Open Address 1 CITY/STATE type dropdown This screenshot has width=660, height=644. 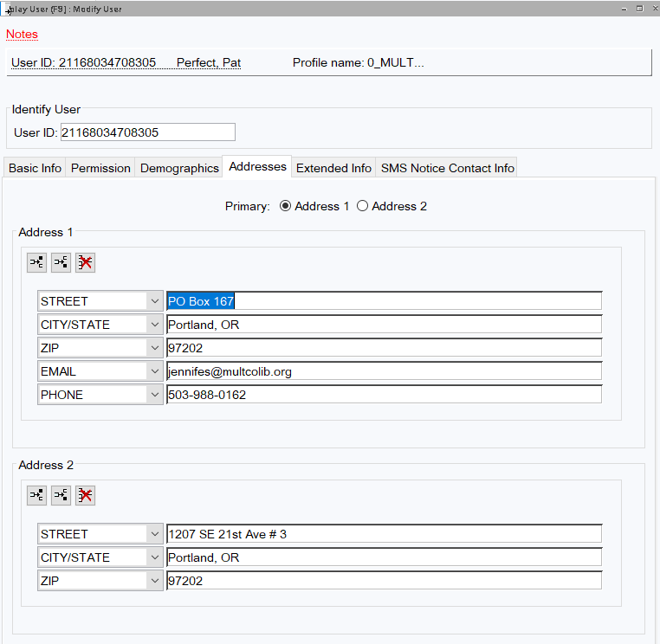(154, 325)
